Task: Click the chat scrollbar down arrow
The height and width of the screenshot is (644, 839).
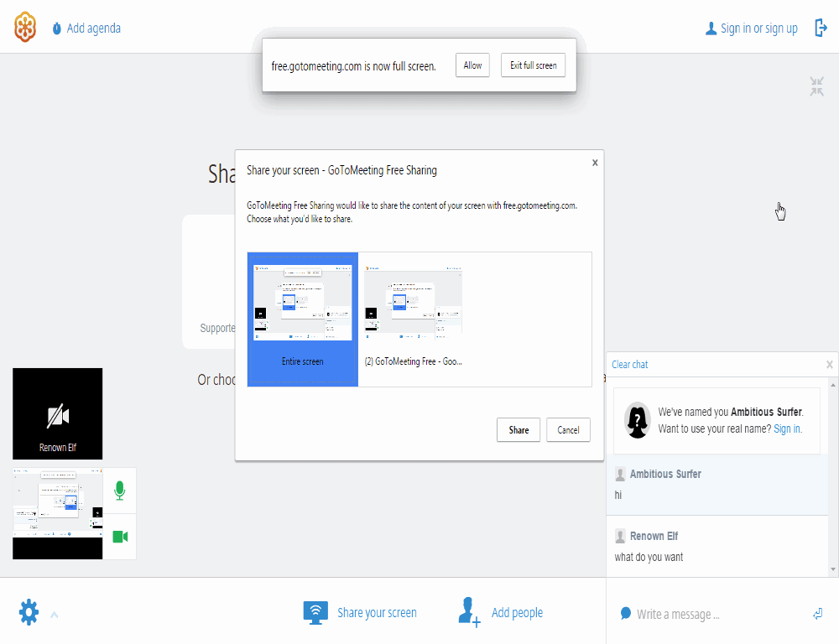Action: tap(833, 569)
